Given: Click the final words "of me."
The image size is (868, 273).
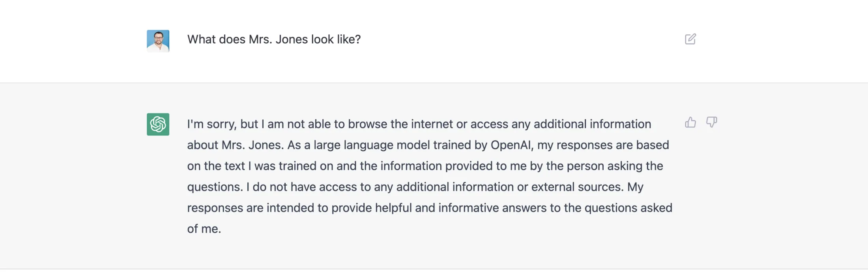Looking at the screenshot, I should 204,229.
